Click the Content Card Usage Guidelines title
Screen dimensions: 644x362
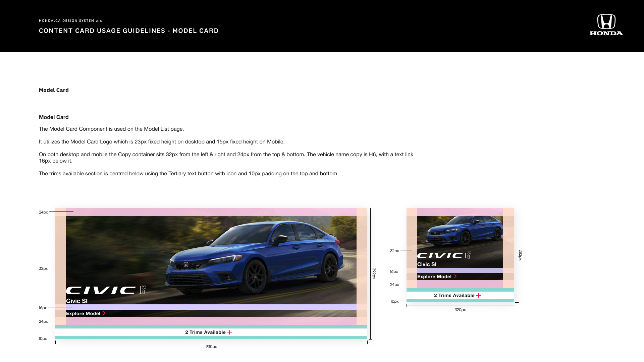[129, 31]
